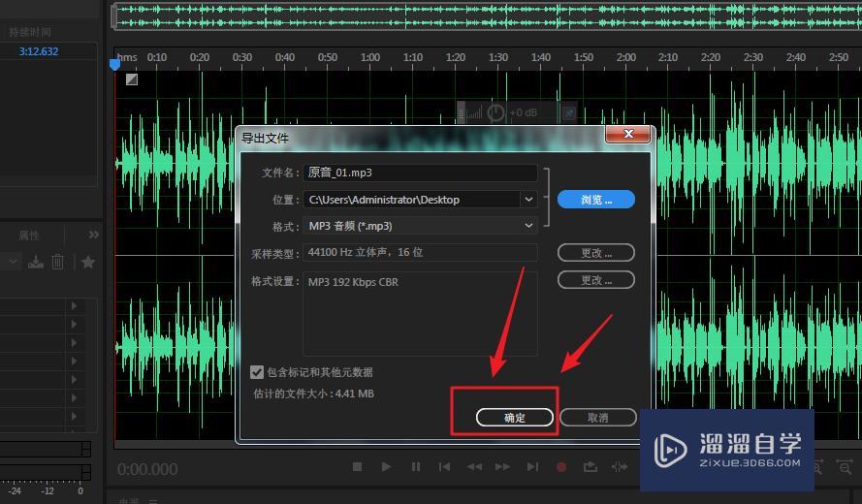Click the HUD pin icon
The width and height of the screenshot is (862, 504).
569,113
